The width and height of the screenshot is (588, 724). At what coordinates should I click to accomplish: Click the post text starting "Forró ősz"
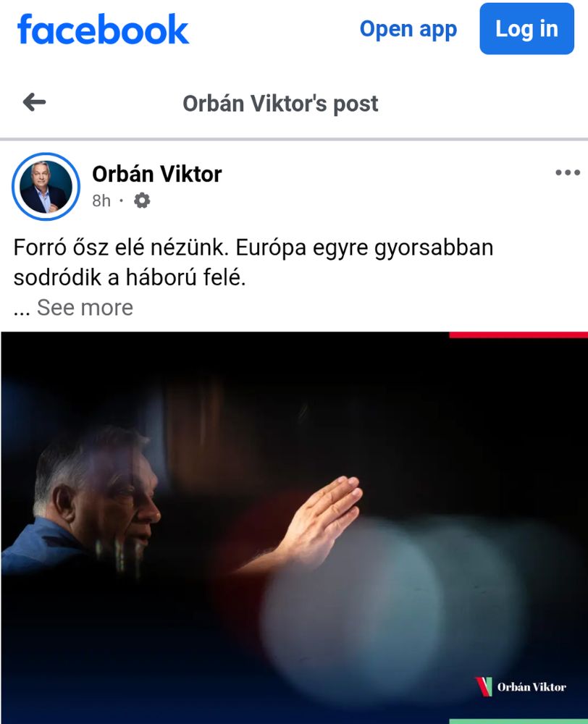(x=253, y=262)
